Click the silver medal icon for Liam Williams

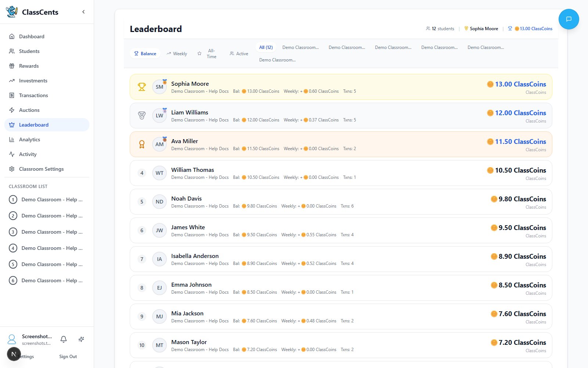pyautogui.click(x=142, y=116)
